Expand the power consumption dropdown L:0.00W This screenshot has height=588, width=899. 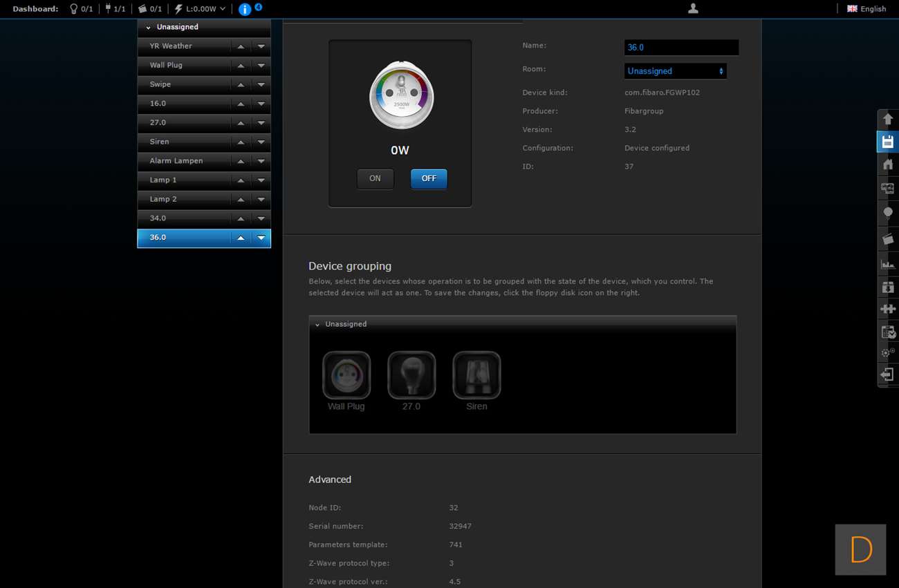pyautogui.click(x=201, y=9)
